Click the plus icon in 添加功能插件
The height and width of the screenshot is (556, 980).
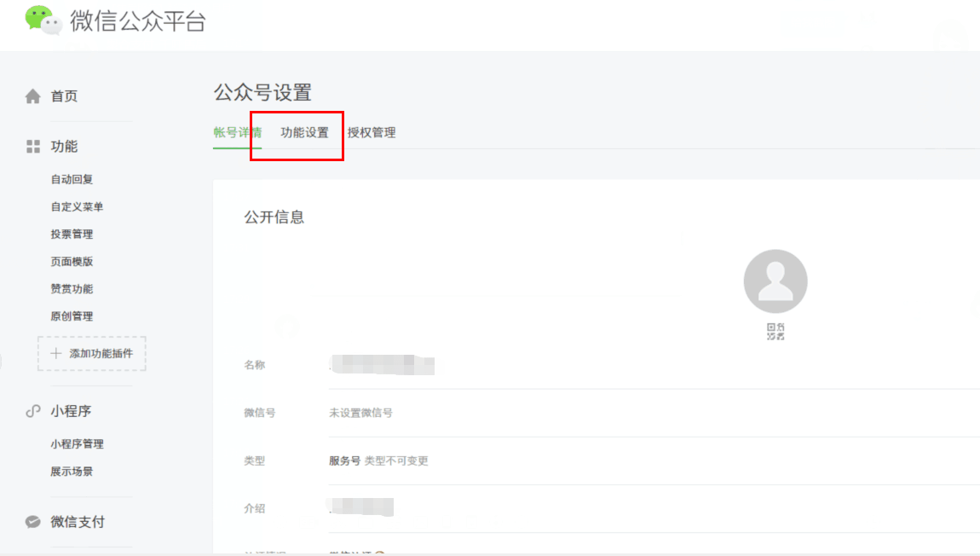pyautogui.click(x=56, y=353)
